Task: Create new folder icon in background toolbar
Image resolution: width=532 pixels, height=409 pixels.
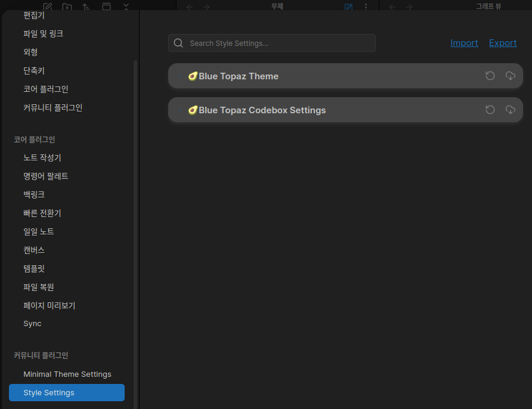Action: coord(67,7)
